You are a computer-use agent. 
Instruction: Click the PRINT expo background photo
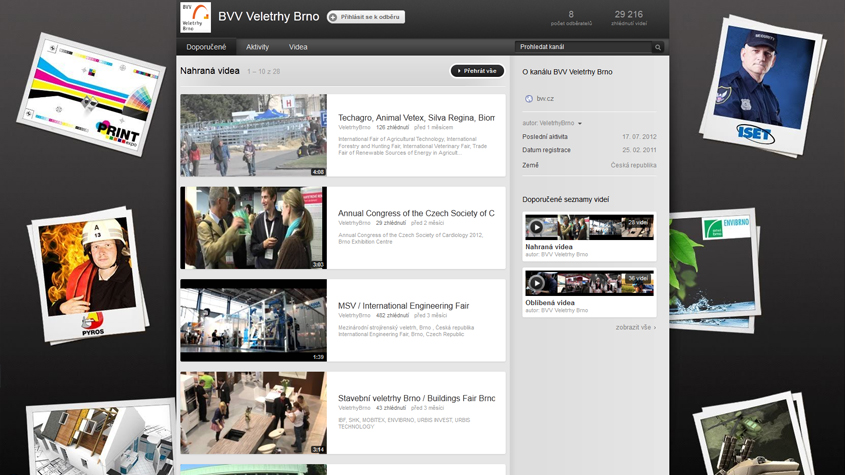point(91,94)
